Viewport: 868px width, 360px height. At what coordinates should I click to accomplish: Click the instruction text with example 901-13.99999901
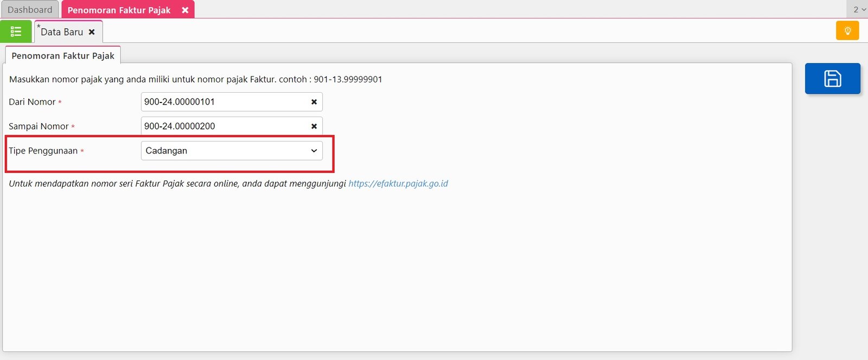coord(195,79)
